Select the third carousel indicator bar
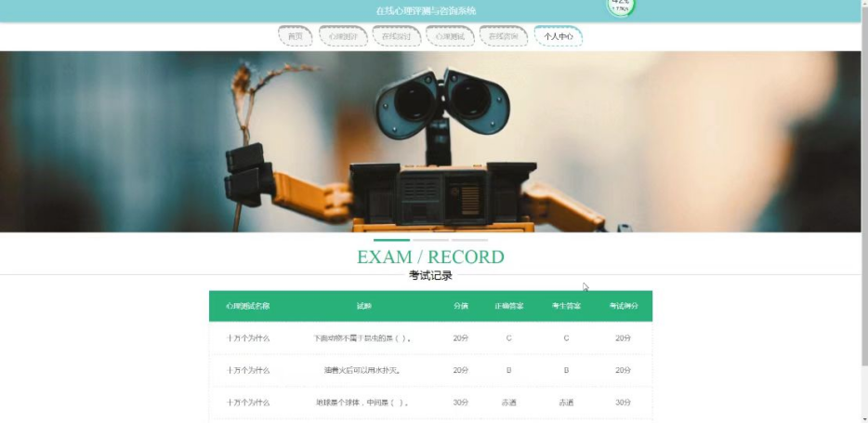 [x=469, y=240]
